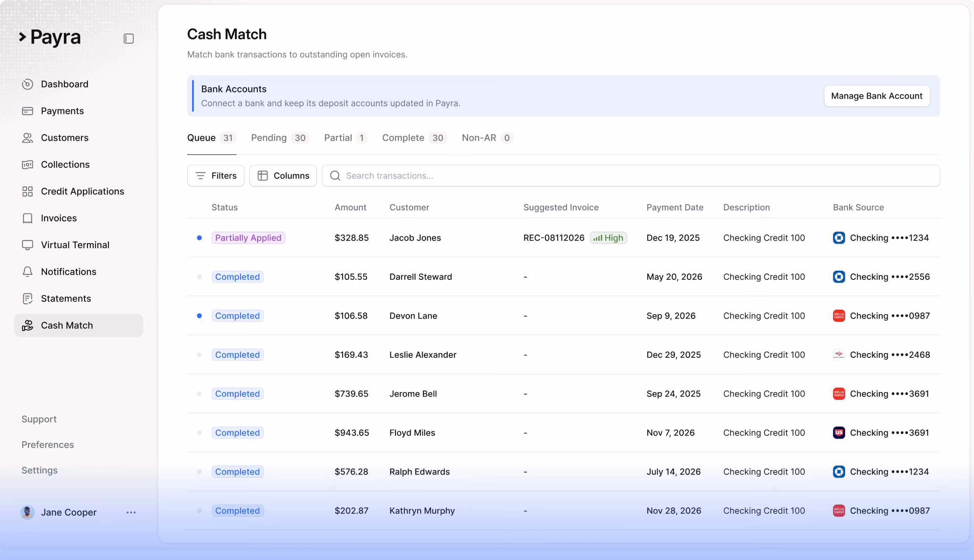
Task: Click the Wells Fargo icon in Jerome Bell row
Action: pyautogui.click(x=839, y=394)
